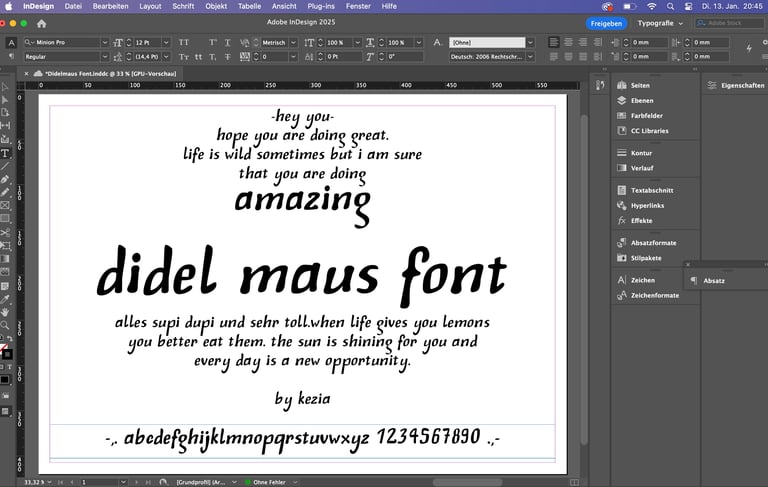This screenshot has height=487, width=768.
Task: Select the Pencil tool
Action: (5, 193)
